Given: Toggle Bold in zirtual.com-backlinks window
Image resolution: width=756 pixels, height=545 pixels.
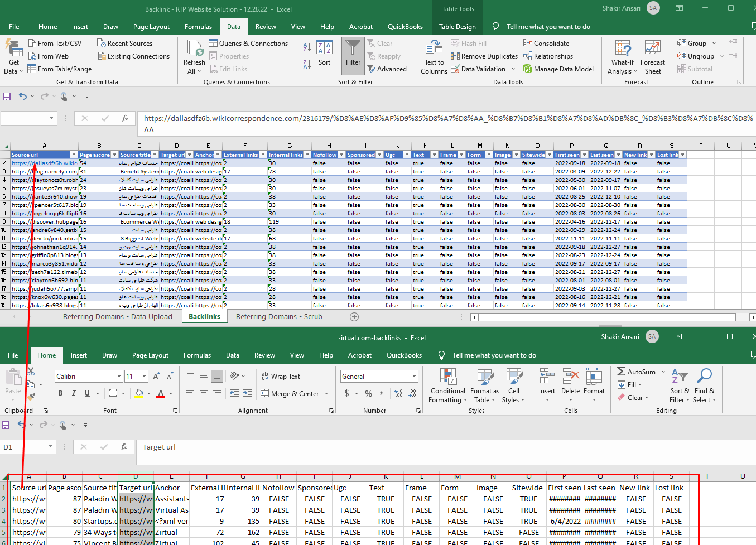Looking at the screenshot, I should coord(60,393).
